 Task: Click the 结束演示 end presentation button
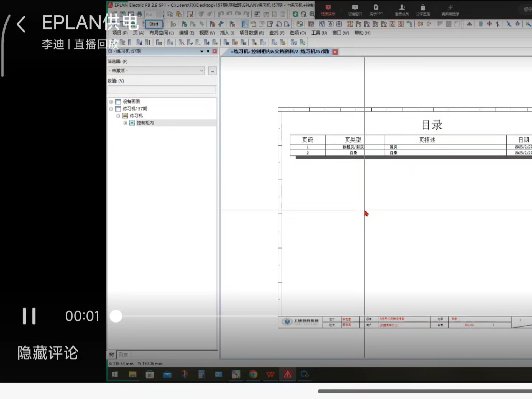click(328, 10)
